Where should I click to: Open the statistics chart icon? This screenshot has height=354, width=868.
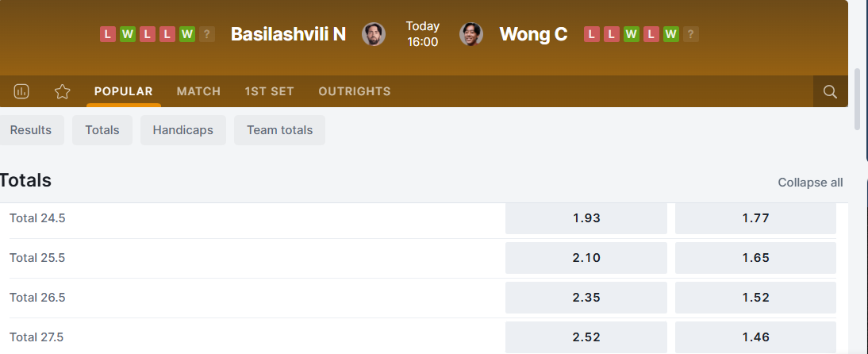(21, 91)
